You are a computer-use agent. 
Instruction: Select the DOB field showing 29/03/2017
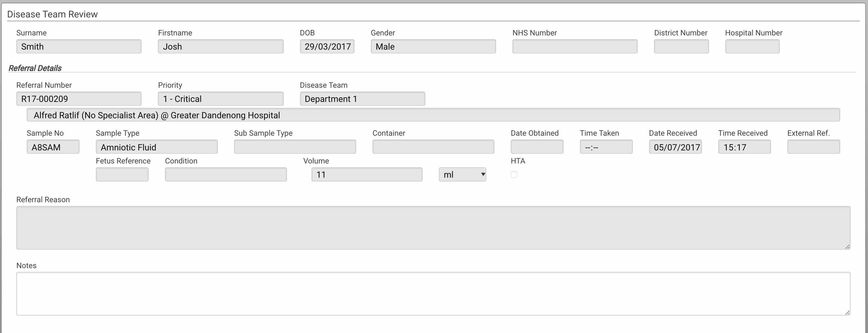tap(327, 46)
